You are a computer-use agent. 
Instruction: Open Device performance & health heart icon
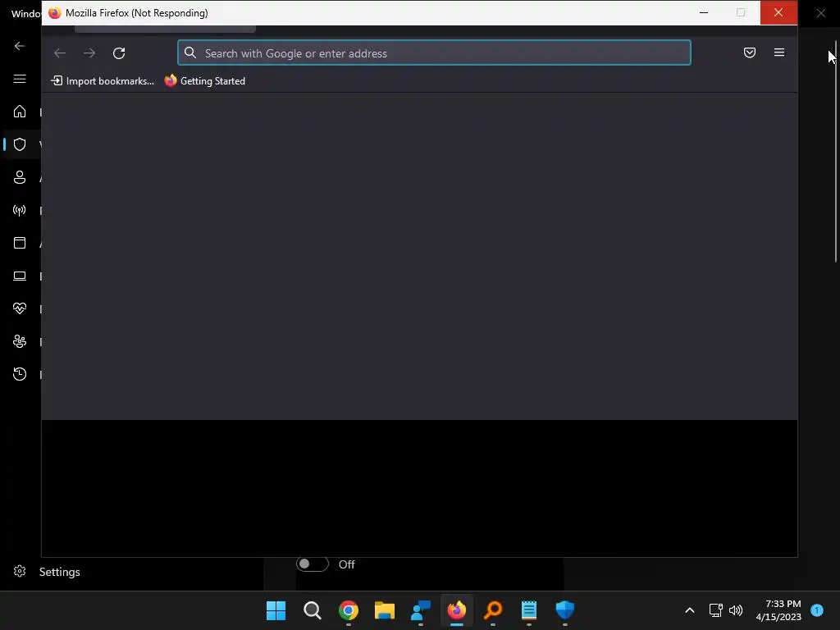pos(20,308)
